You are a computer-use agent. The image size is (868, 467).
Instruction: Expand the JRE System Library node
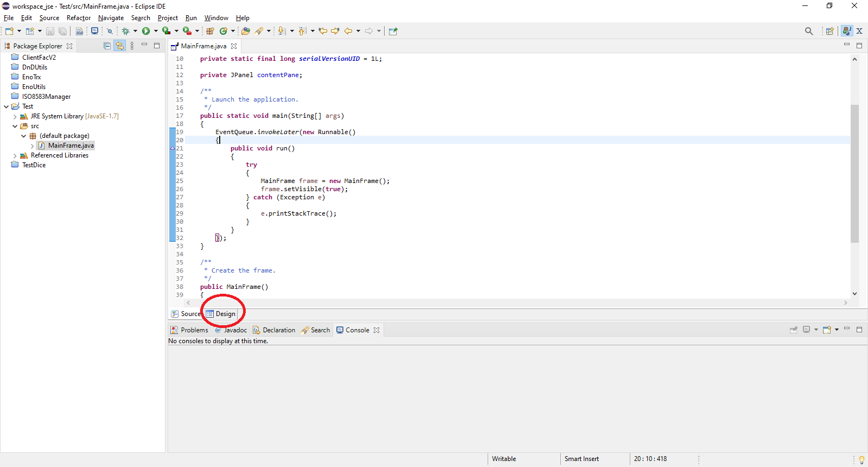tap(15, 116)
